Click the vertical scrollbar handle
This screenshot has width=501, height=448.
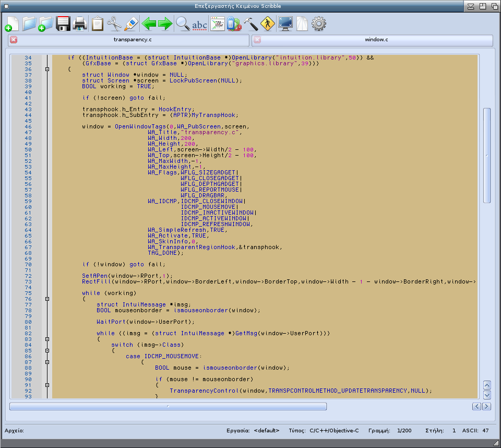(486, 155)
